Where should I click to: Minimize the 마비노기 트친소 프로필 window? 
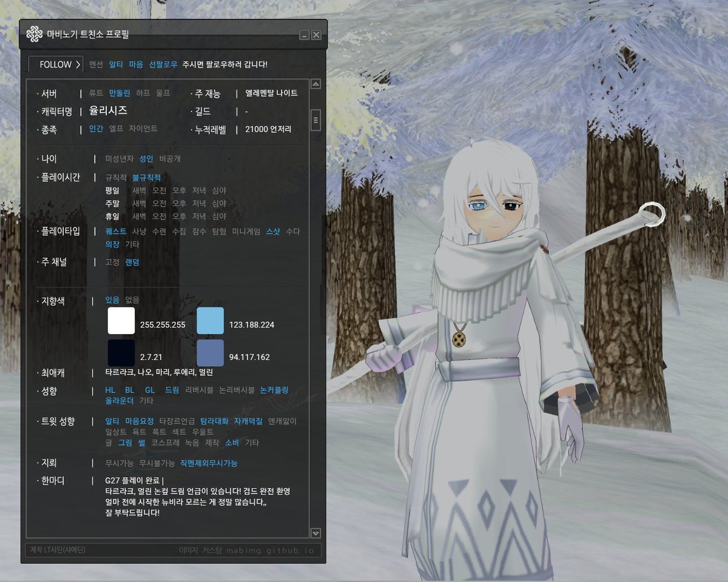tap(305, 35)
